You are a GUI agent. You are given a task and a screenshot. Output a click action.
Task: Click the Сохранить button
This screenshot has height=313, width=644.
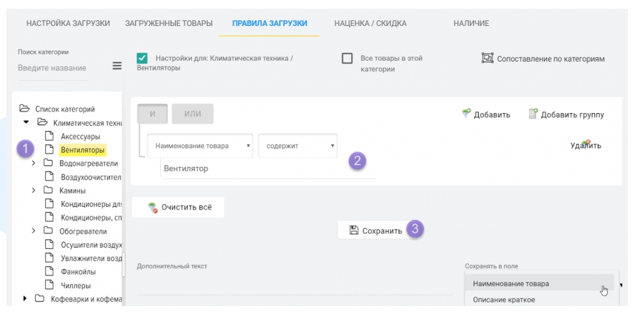375,230
